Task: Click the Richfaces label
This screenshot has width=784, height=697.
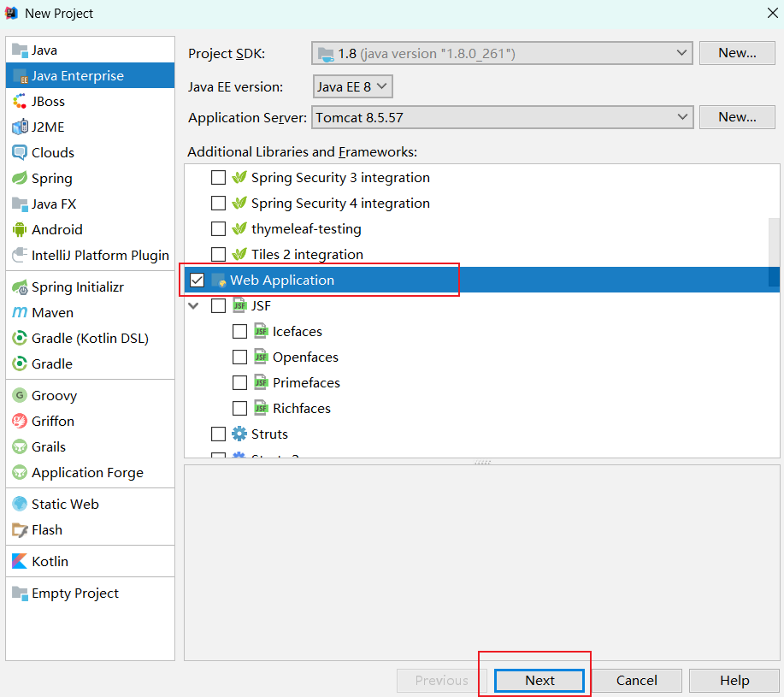Action: 302,409
